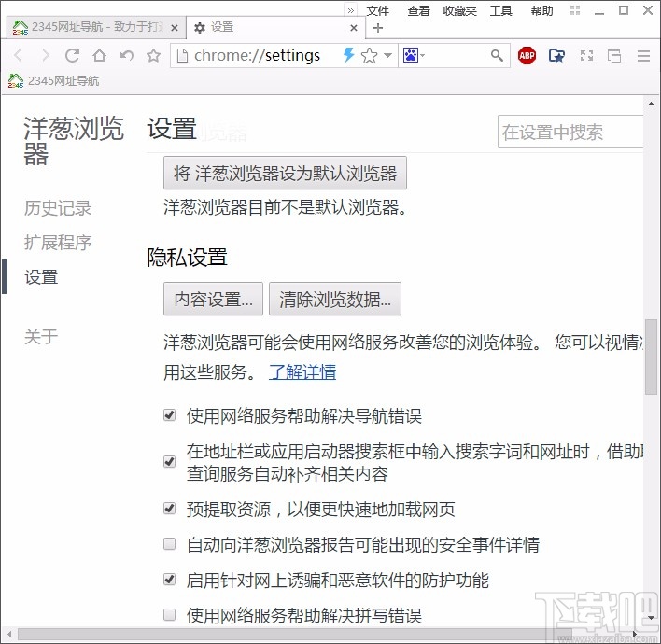
Task: Toggle fullscreen capture icon in toolbar
Action: point(586,55)
